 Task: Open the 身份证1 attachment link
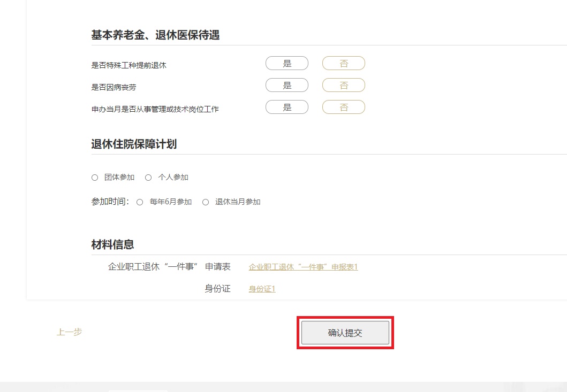(x=262, y=289)
